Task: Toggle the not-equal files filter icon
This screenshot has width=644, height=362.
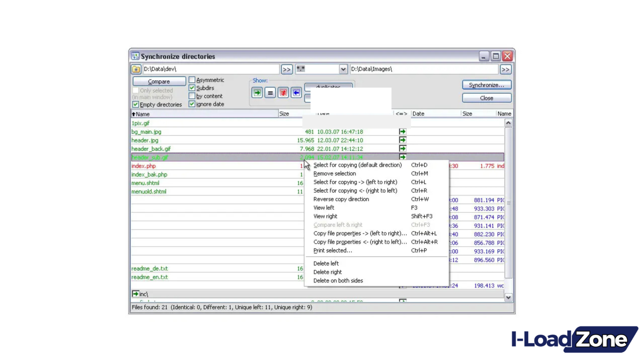Action: 283,93
